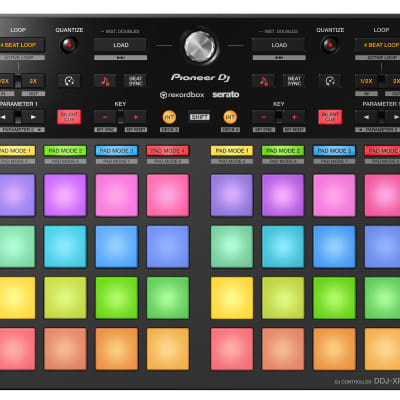Image resolution: width=400 pixels, height=400 pixels.
Task: Click left deck PARAMETER 1 right arrow
Action: (33, 117)
